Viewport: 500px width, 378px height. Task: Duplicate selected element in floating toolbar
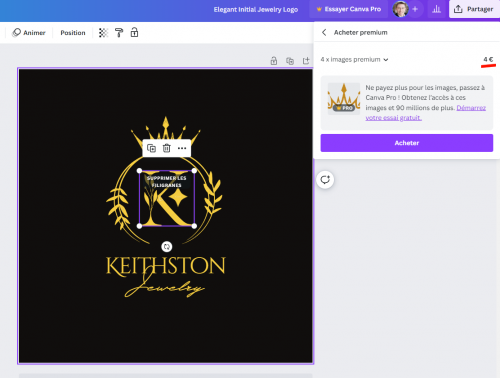[151, 148]
